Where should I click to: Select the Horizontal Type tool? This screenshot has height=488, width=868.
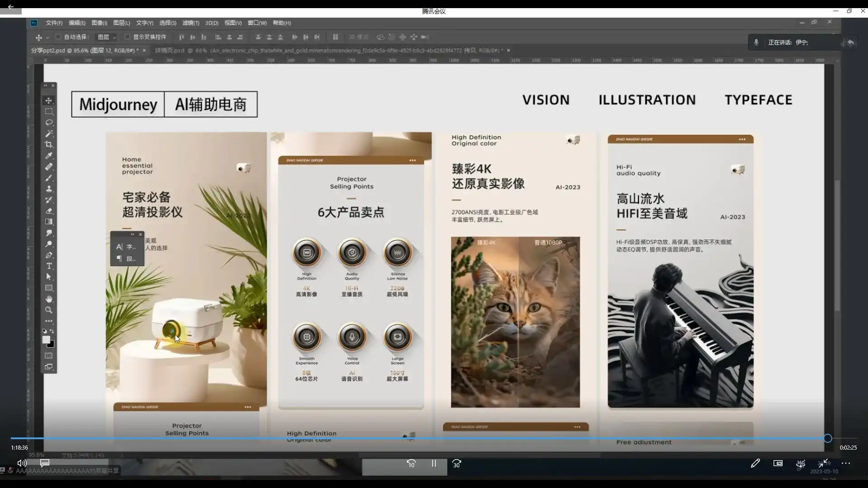click(x=49, y=266)
